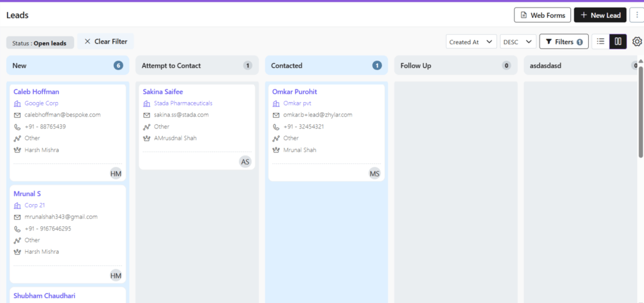This screenshot has width=644, height=303.
Task: Click the company icon next to Stada Pharmaceuticals
Action: click(x=147, y=103)
